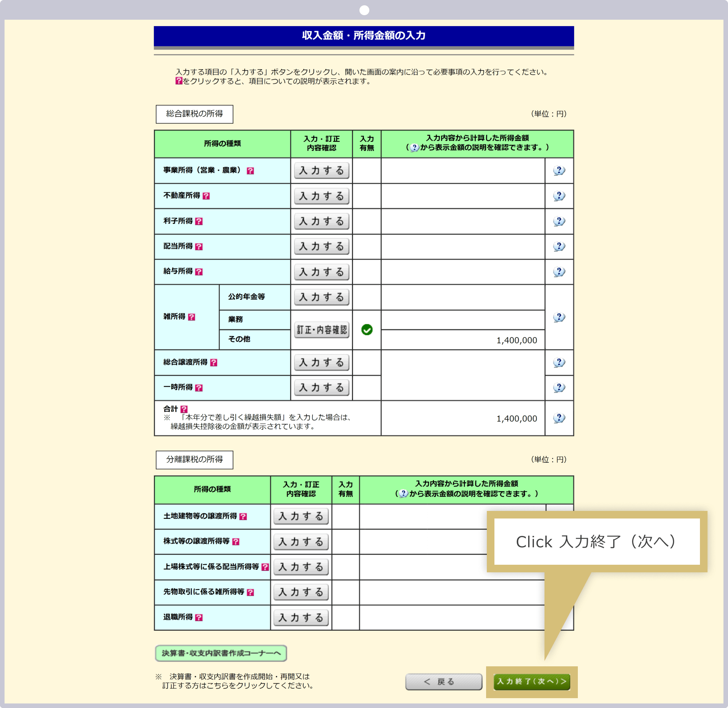Click the green check mark for 雑所得 業務
Screen dimensions: 728x708
(367, 330)
